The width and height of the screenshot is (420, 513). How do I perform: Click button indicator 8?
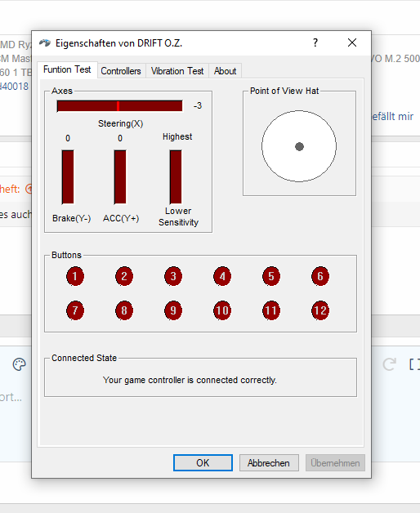pyautogui.click(x=124, y=310)
